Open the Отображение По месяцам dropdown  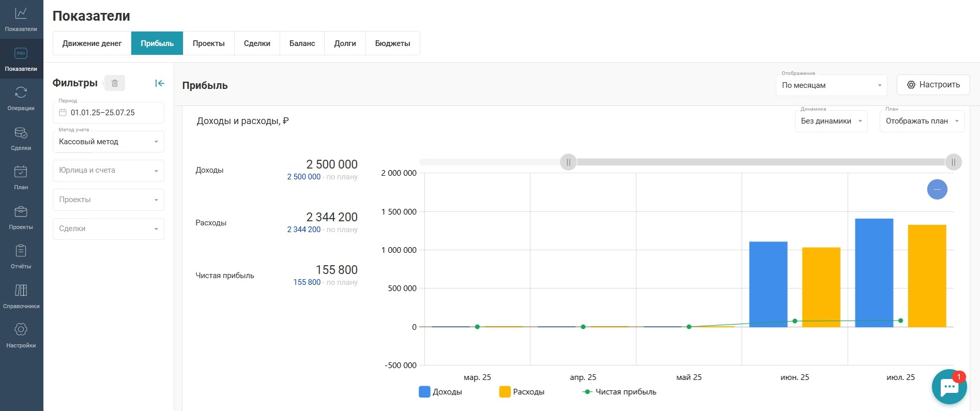click(831, 85)
